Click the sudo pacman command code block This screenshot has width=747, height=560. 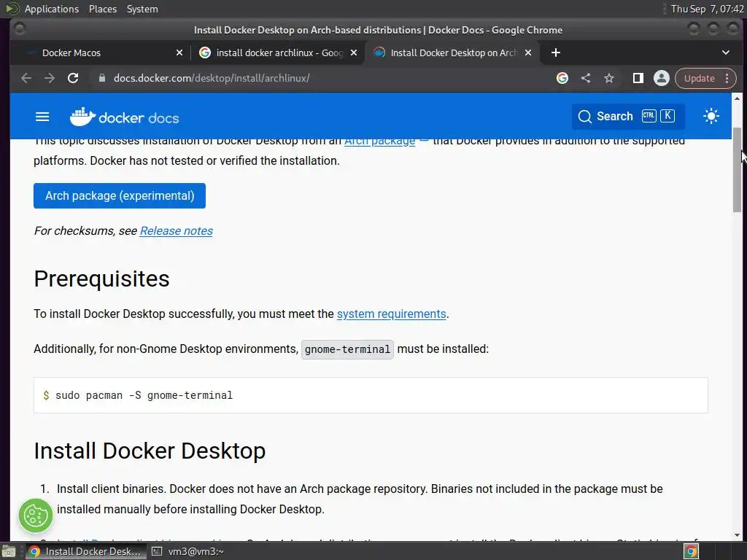[x=371, y=395]
